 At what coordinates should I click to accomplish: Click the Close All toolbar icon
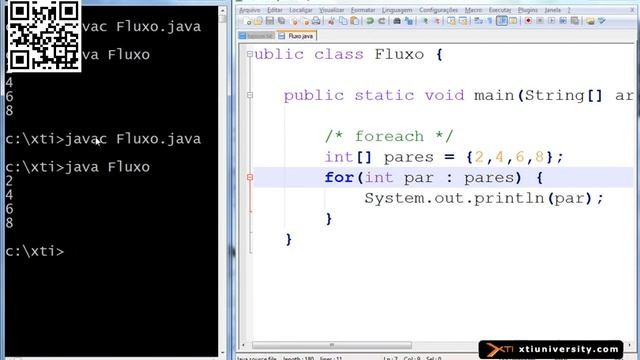[305, 21]
